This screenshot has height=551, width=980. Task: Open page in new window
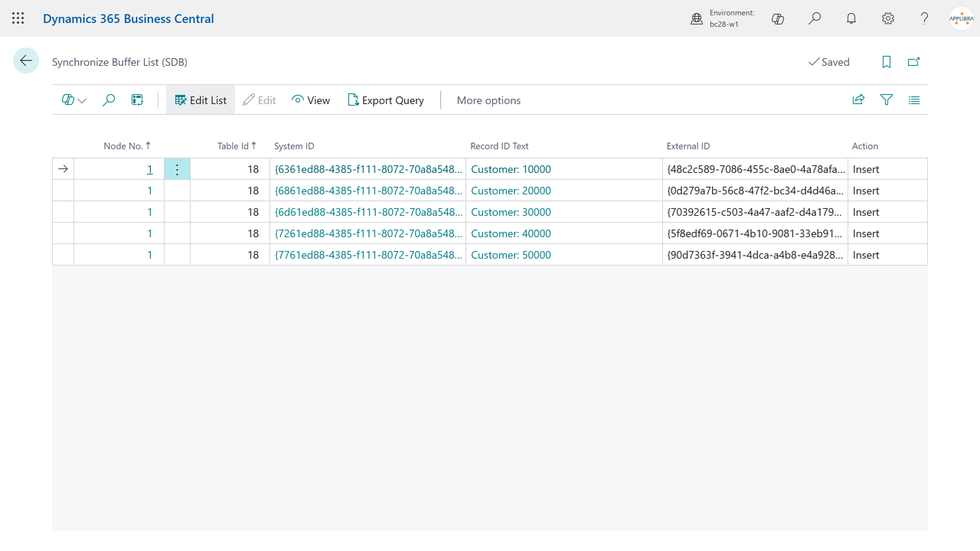[x=913, y=62]
